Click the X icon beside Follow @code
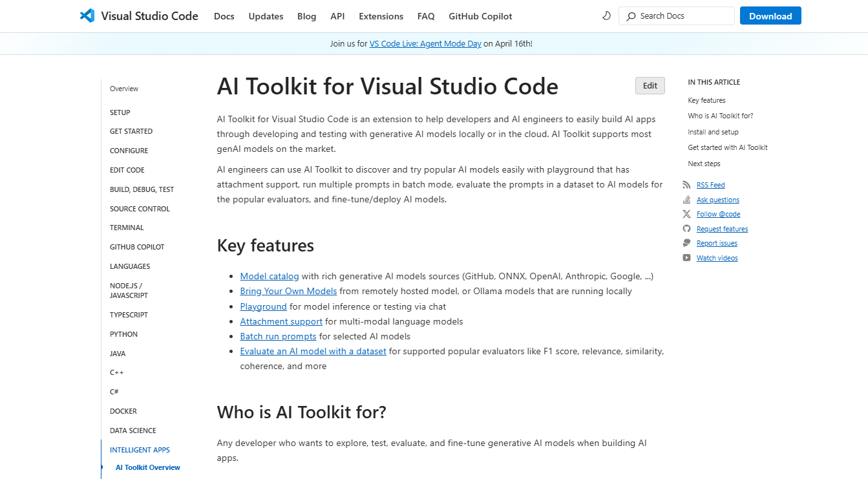This screenshot has height=479, width=868. click(x=686, y=214)
